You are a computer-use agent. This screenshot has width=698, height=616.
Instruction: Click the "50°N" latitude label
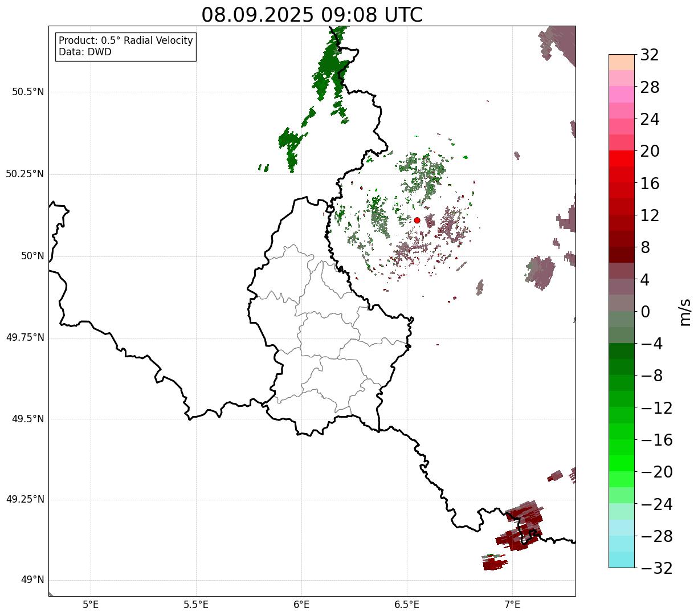pos(32,256)
